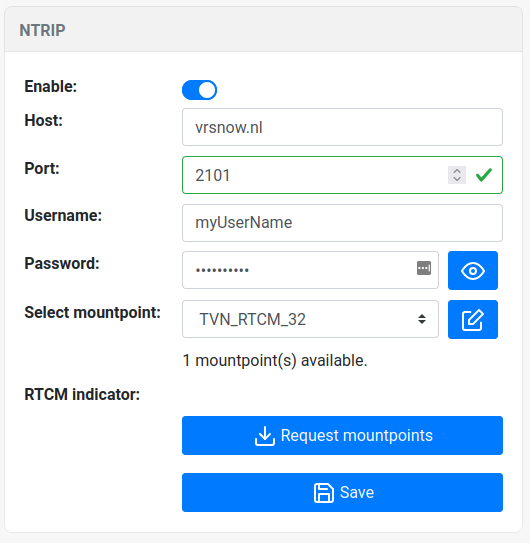The width and height of the screenshot is (530, 543).
Task: Click the '1 mountpoint(s) available' text
Action: 275,360
